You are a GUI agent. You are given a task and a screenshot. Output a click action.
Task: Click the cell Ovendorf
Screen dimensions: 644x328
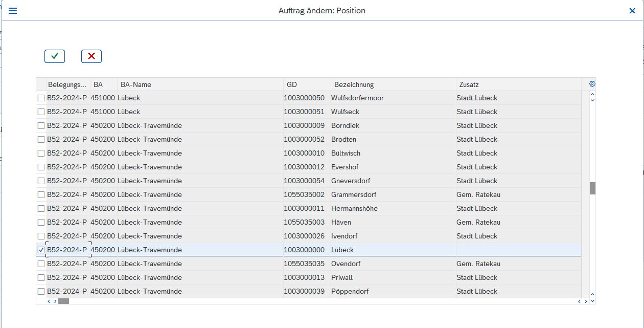pyautogui.click(x=394, y=264)
